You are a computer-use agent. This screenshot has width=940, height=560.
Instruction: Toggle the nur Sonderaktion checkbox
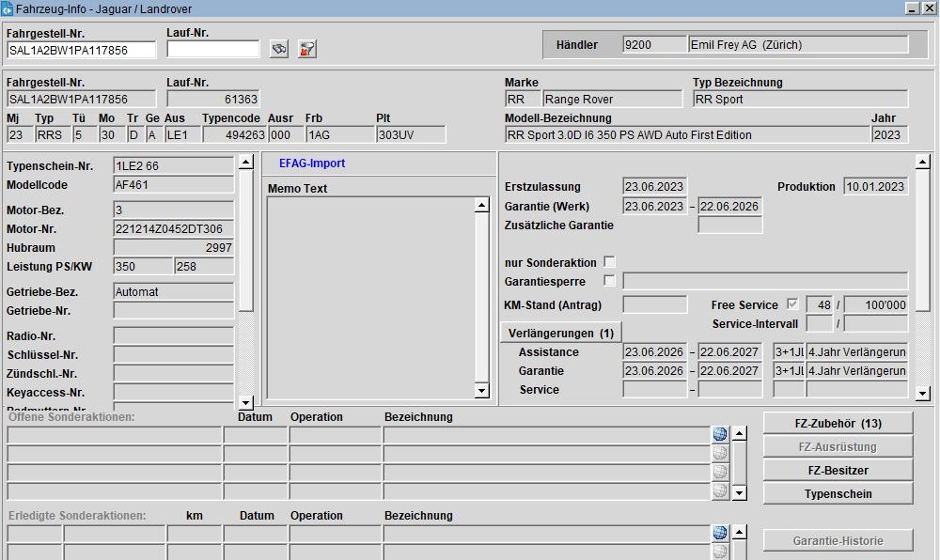click(609, 262)
